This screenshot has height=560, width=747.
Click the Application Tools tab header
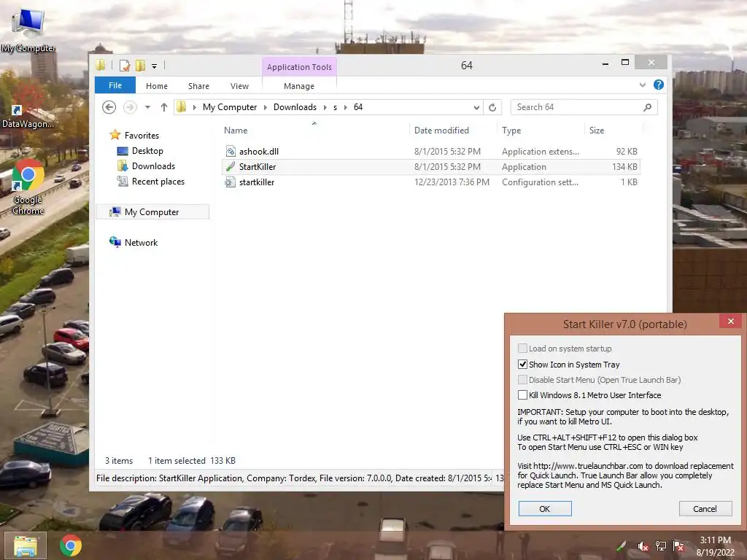299,67
